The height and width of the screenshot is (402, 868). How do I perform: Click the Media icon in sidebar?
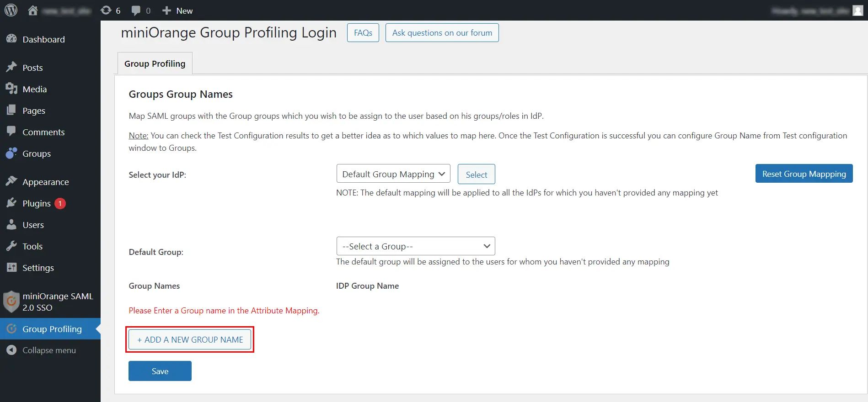pos(11,89)
